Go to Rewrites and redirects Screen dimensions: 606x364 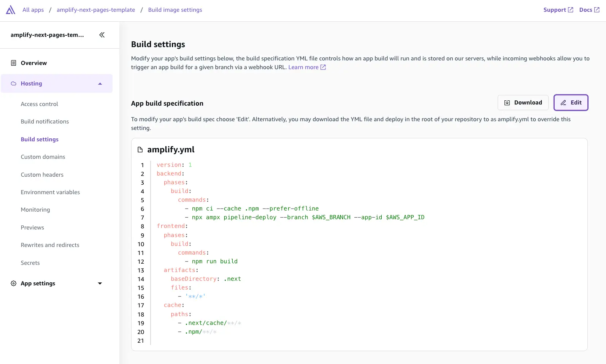point(50,245)
